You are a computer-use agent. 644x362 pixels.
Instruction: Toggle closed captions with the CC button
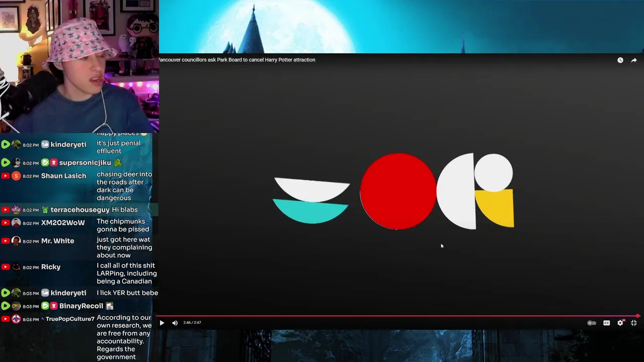click(x=606, y=323)
